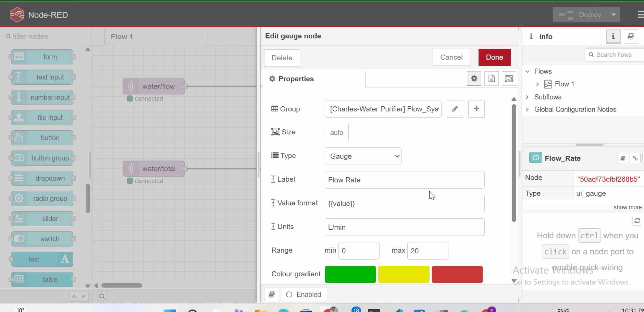Open node properties gear tab

coord(474,79)
